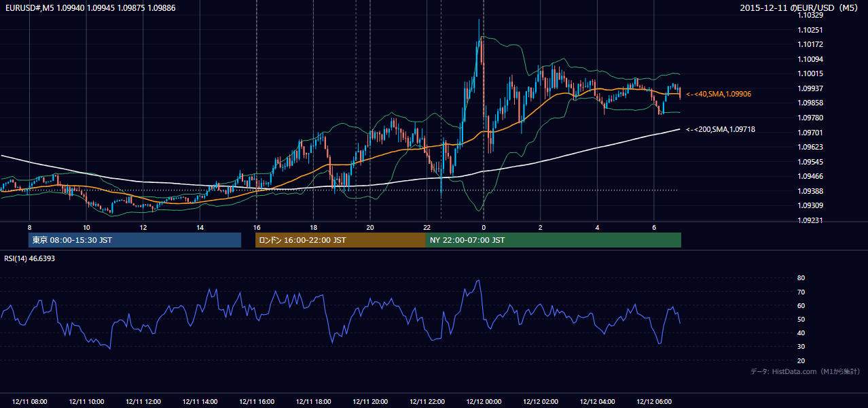The width and height of the screenshot is (868, 408).
Task: Click price axis label 1.10251
Action: [x=811, y=30]
